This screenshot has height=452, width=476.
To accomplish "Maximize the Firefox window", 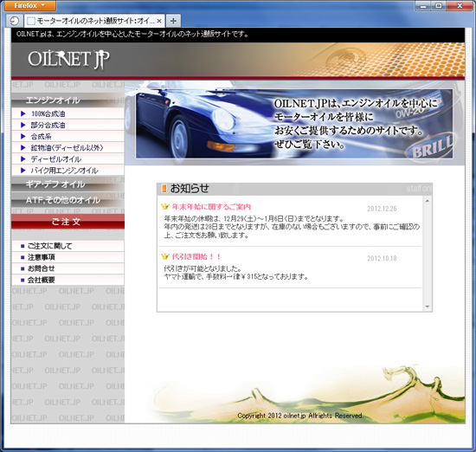I will 439,5.
